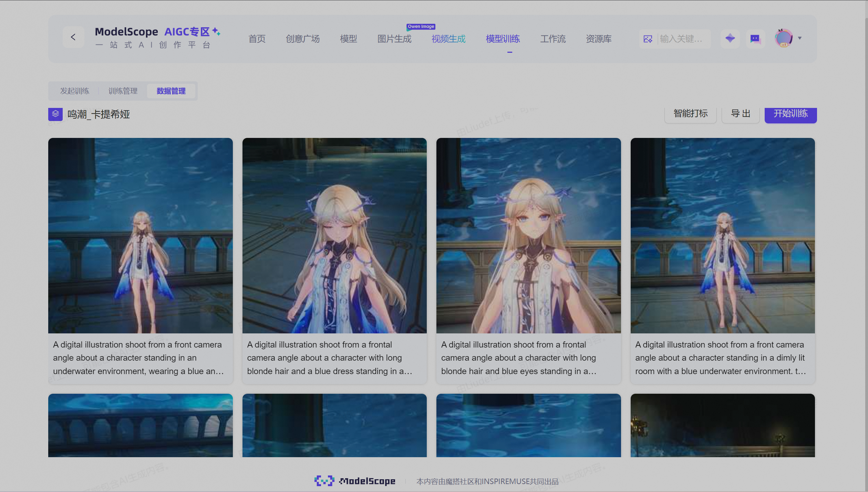This screenshot has width=868, height=492.
Task: Click the footer ModelScope logo
Action: click(x=355, y=481)
